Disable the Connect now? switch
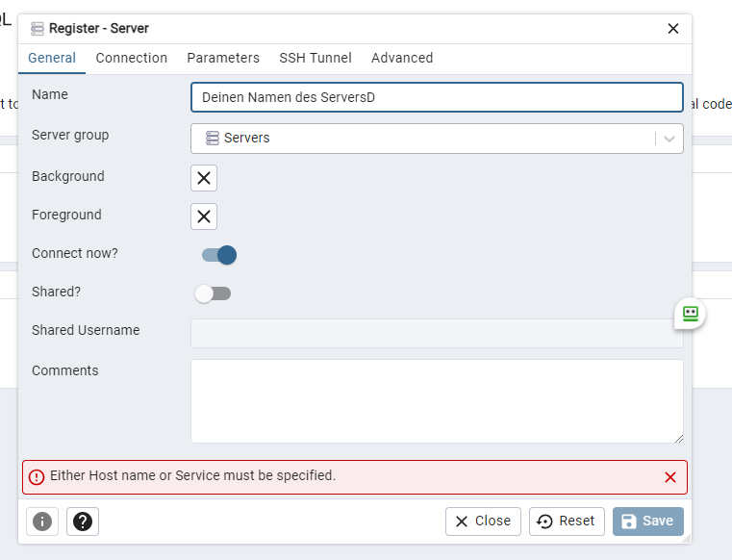Screen dimensions: 732x560 point(218,255)
